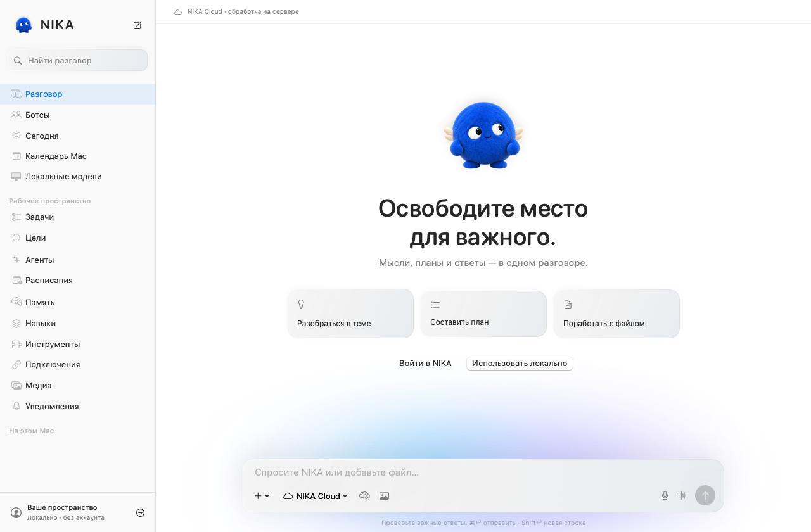
Task: Click the Составить план suggestion card
Action: tap(483, 313)
